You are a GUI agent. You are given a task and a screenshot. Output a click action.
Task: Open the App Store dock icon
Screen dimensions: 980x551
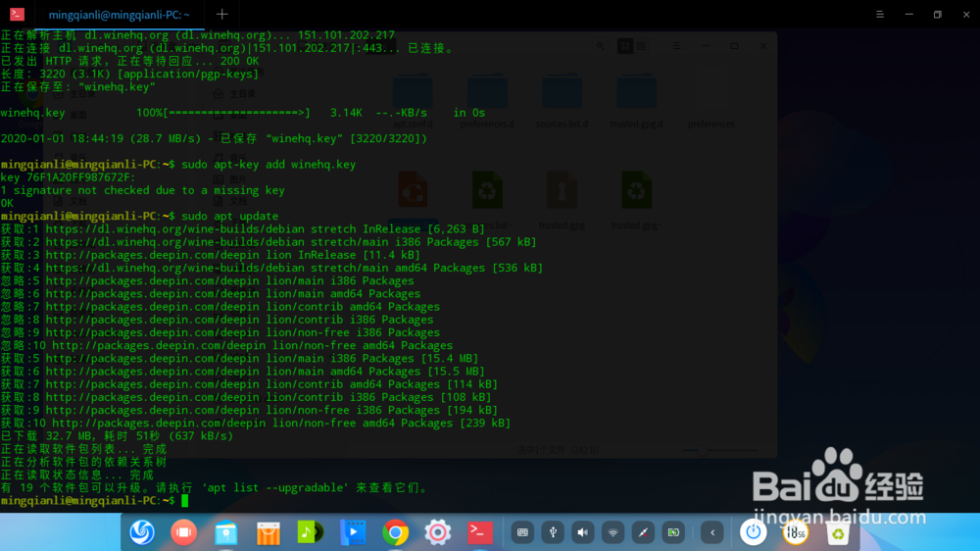(x=269, y=533)
